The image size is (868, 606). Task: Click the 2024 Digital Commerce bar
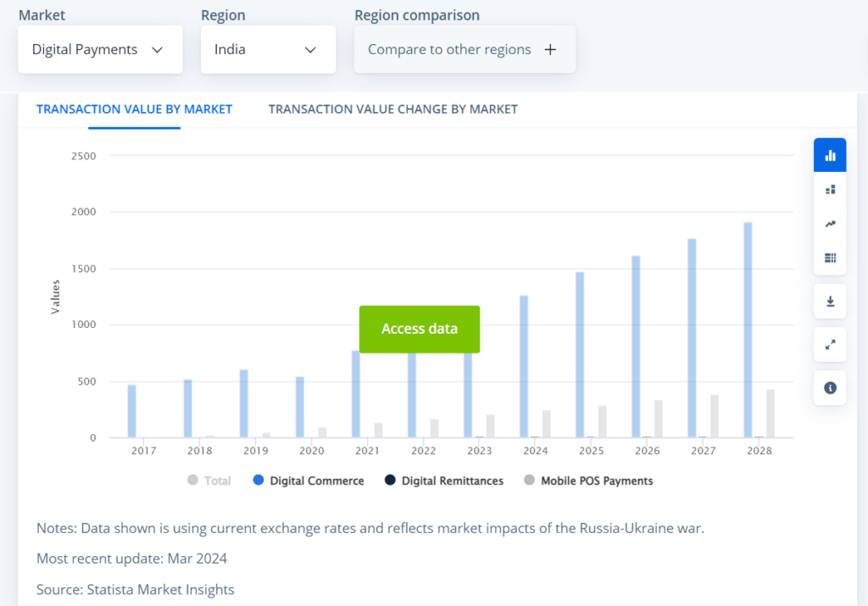(x=524, y=366)
